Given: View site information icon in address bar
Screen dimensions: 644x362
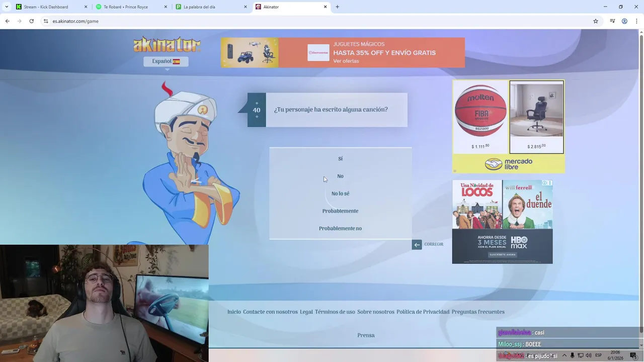Looking at the screenshot, I should tap(46, 21).
